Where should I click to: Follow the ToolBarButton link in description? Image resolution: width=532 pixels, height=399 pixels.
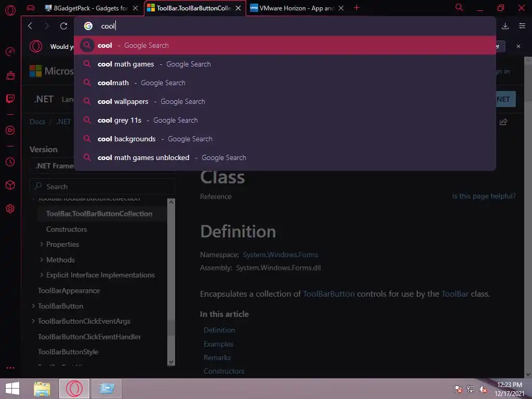[x=329, y=294]
